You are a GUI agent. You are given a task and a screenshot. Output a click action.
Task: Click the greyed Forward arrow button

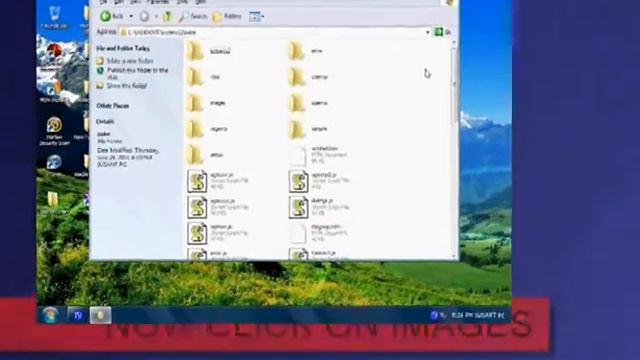(x=144, y=16)
